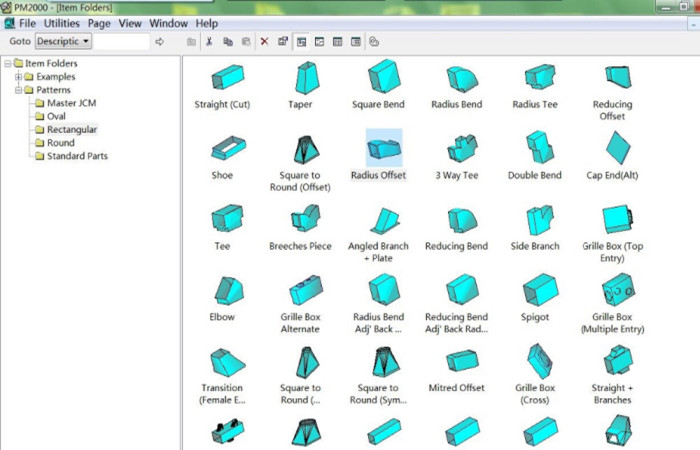Click the Goto arrow button

[159, 42]
